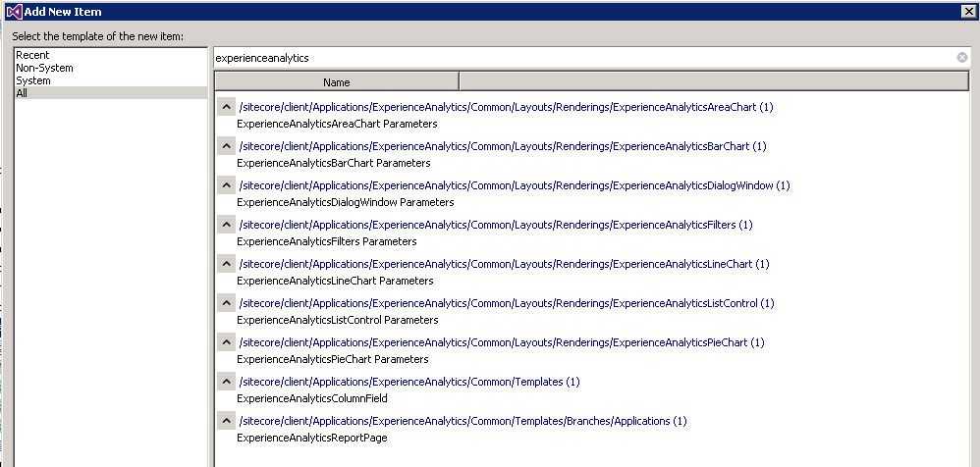
Task: Collapse the ExperienceAnalyticsListControl group
Action: [226, 303]
